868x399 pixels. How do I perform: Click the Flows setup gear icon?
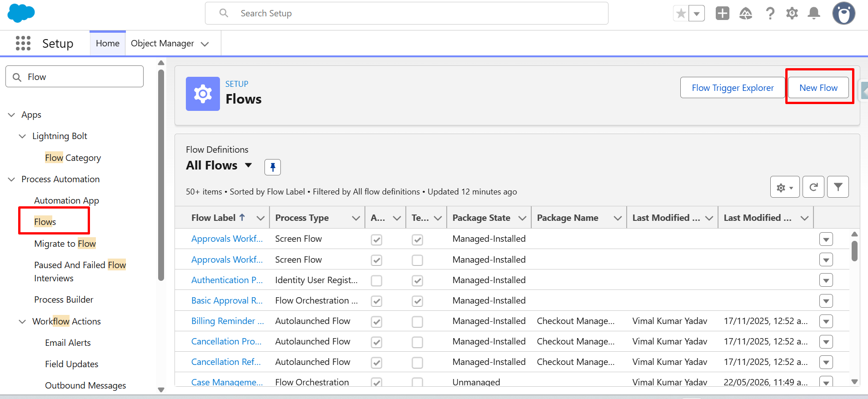(x=203, y=94)
